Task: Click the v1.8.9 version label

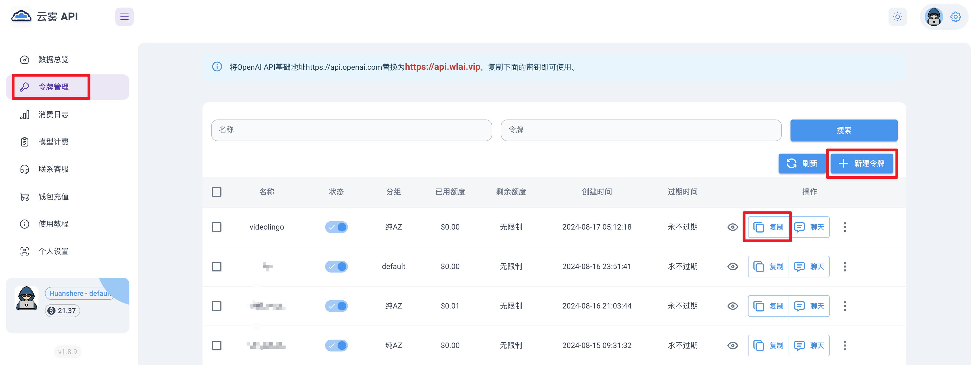Action: (67, 352)
